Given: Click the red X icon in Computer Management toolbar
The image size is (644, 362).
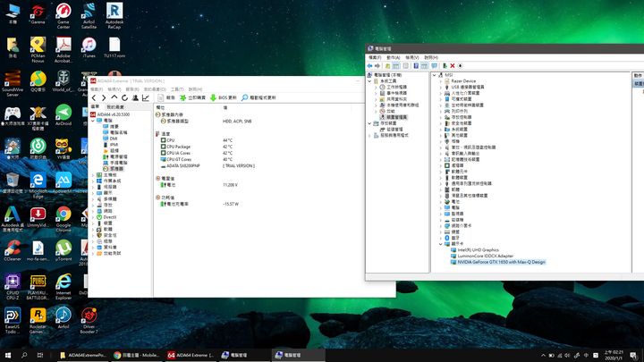Looking at the screenshot, I should 453,65.
